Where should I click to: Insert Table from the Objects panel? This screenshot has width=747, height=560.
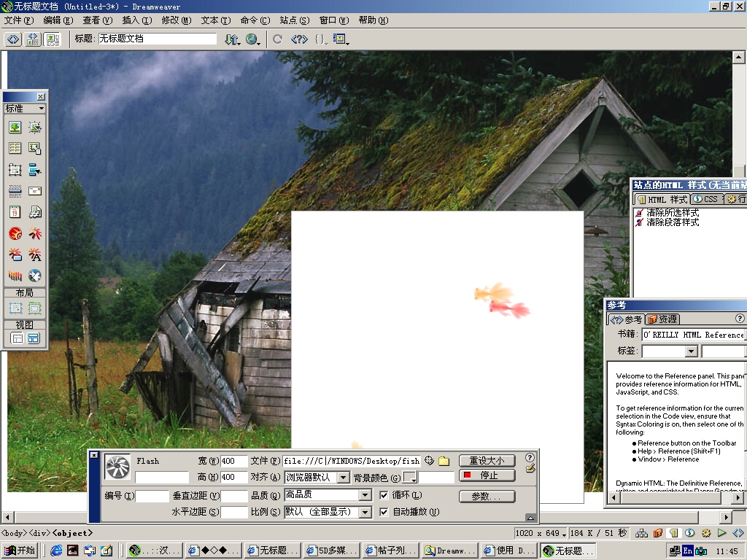pyautogui.click(x=15, y=148)
